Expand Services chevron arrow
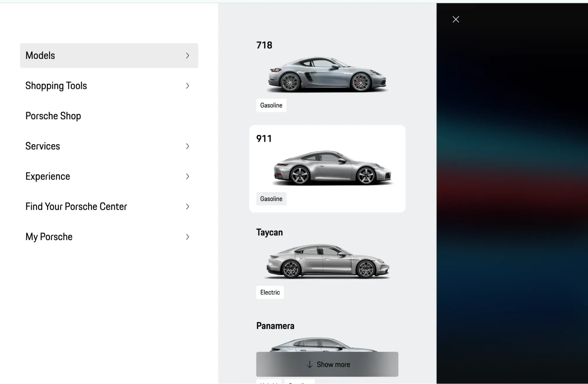Image resolution: width=588 pixels, height=384 pixels. click(x=187, y=146)
